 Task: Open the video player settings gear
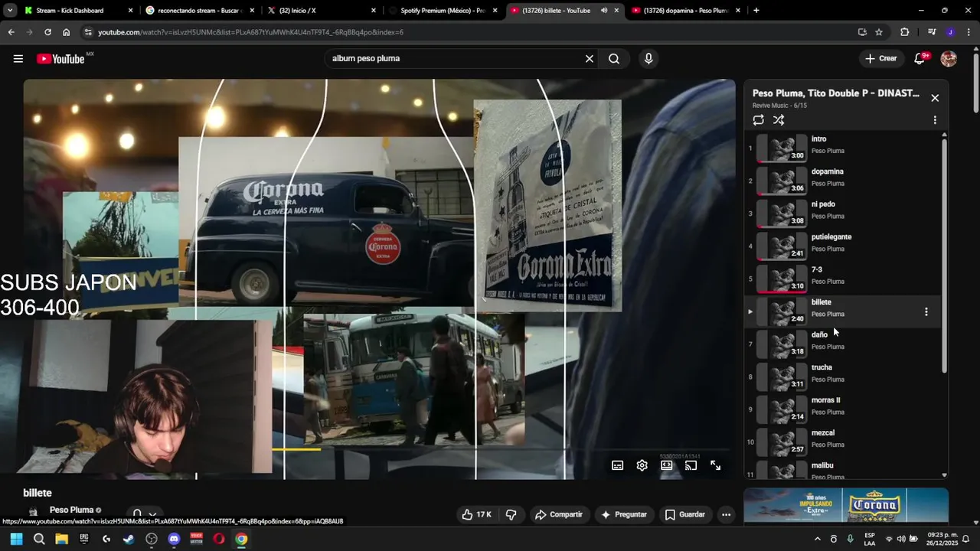(642, 465)
